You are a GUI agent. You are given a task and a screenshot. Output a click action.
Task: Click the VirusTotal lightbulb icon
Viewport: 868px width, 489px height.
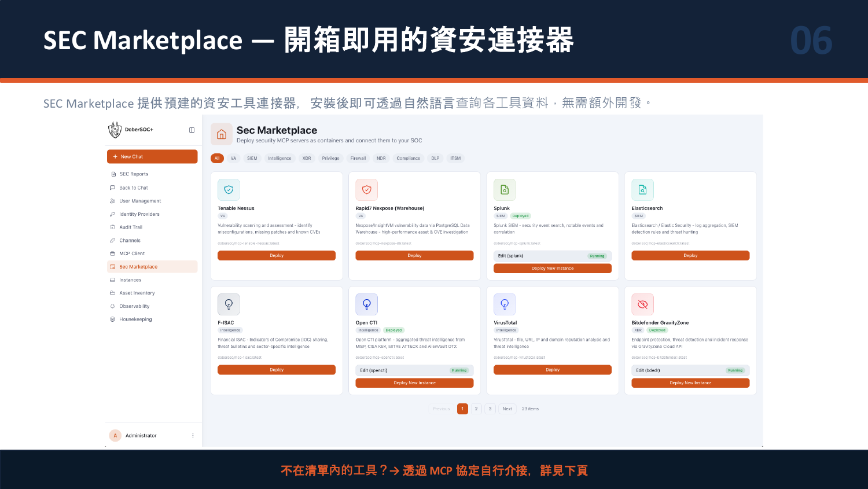(505, 304)
